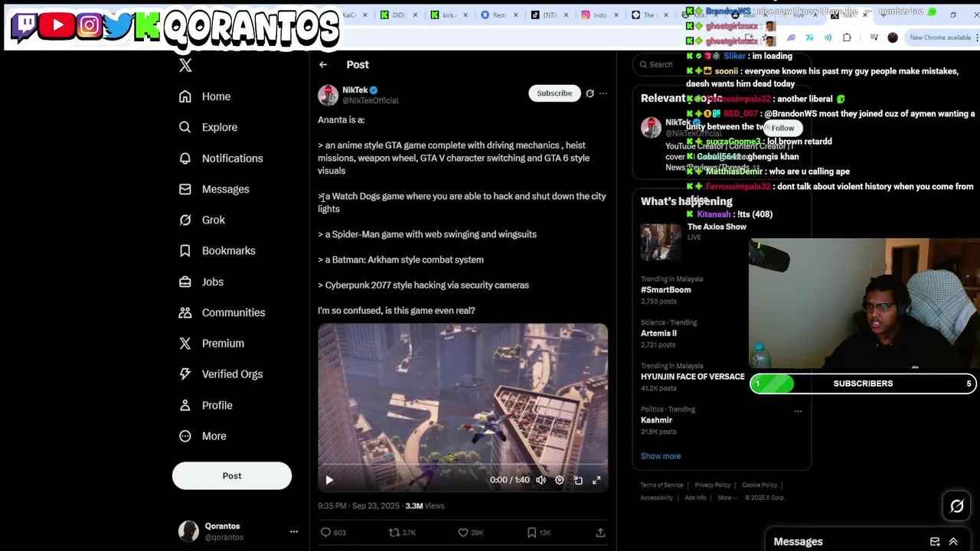
Task: Click Show more under trends
Action: click(x=661, y=456)
